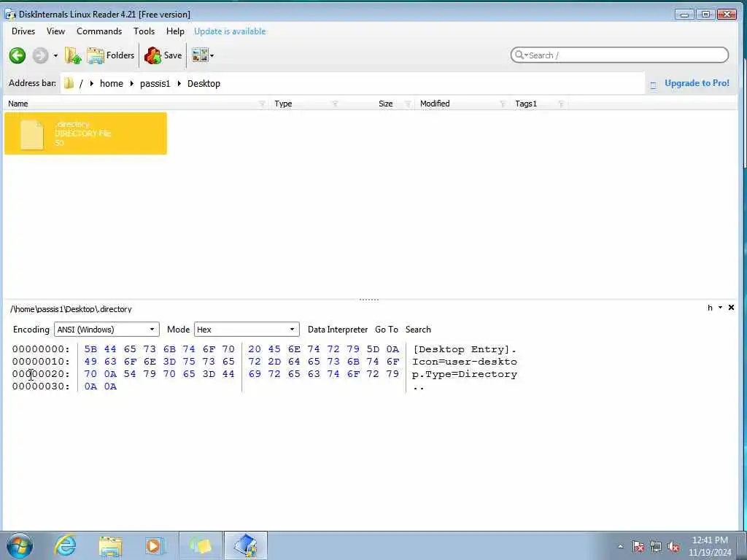Click network tray icon

click(656, 547)
